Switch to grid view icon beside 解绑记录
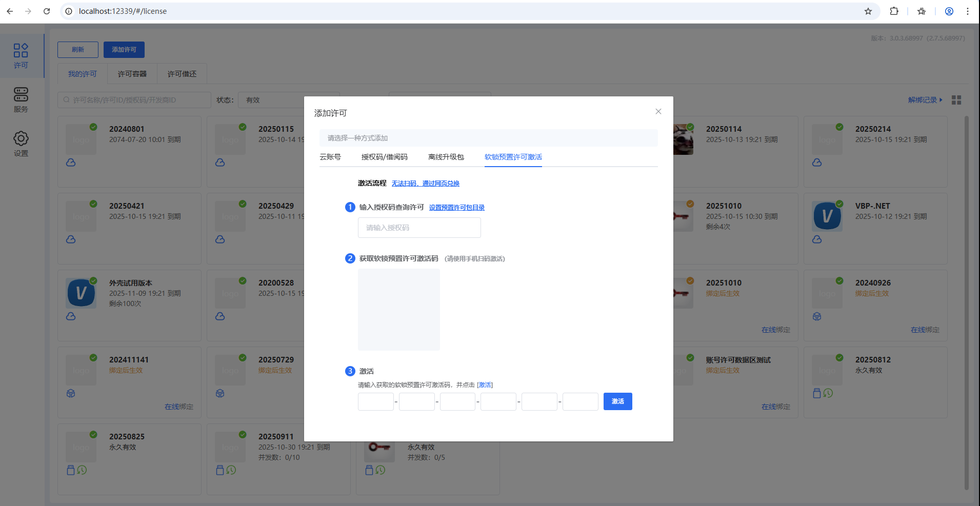 [956, 100]
